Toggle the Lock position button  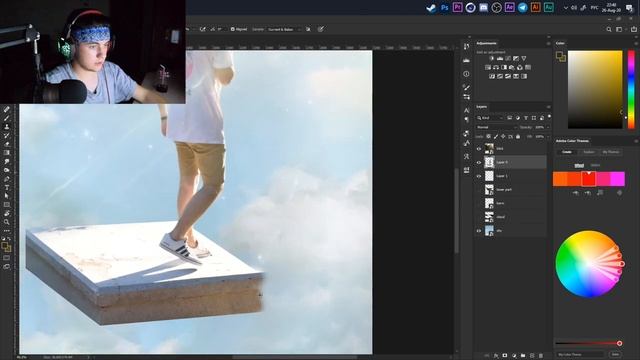pos(503,136)
